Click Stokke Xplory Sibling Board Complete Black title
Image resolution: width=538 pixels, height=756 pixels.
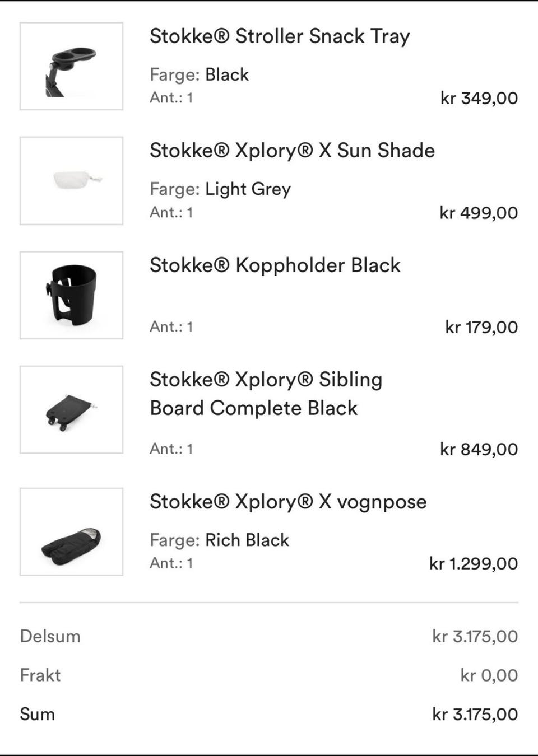click(266, 394)
